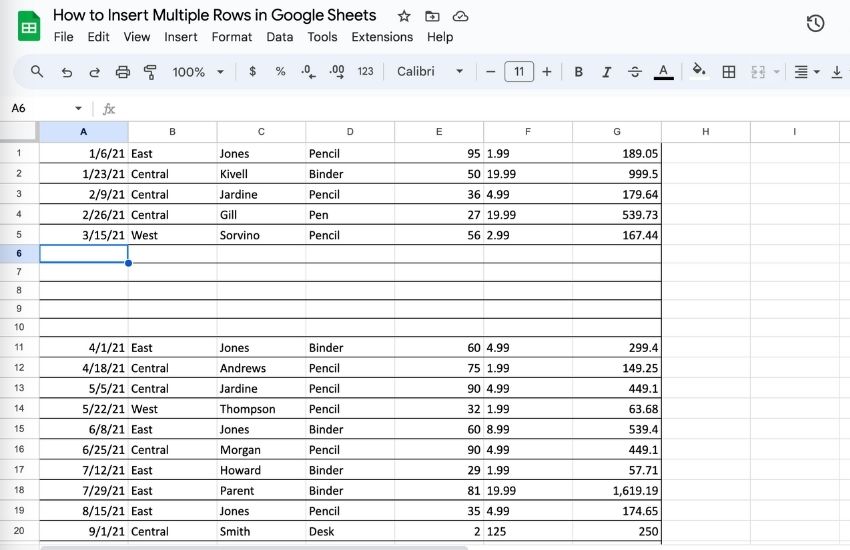Expand the name box A6 dropdown
This screenshot has width=850, height=550.
tap(79, 108)
